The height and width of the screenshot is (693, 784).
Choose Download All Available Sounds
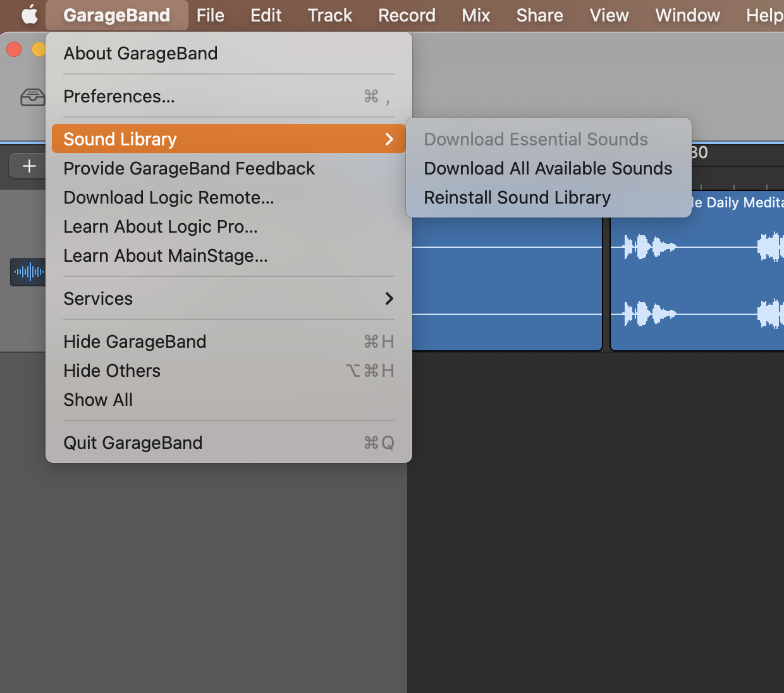pos(549,168)
